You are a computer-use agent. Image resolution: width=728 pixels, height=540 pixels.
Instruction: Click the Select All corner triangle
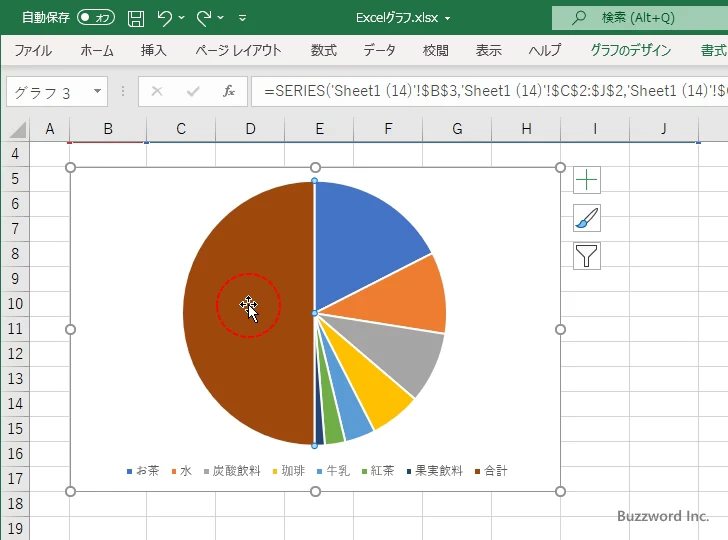tap(17, 129)
